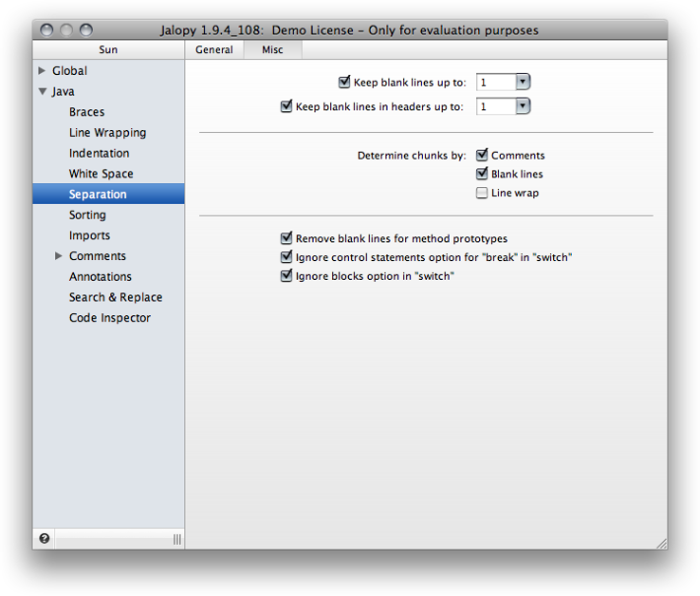Click the Determine chunks by label
The height and width of the screenshot is (596, 700).
pyautogui.click(x=411, y=156)
